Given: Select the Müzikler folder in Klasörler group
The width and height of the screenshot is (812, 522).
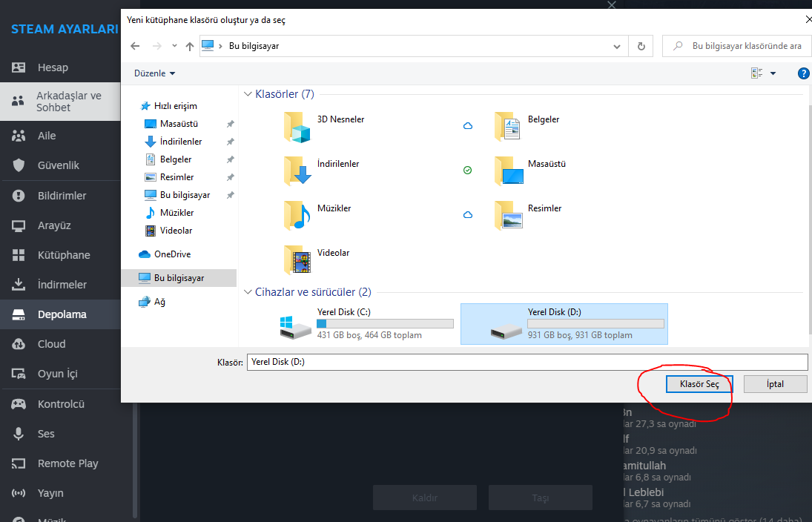Looking at the screenshot, I should pos(317,216).
